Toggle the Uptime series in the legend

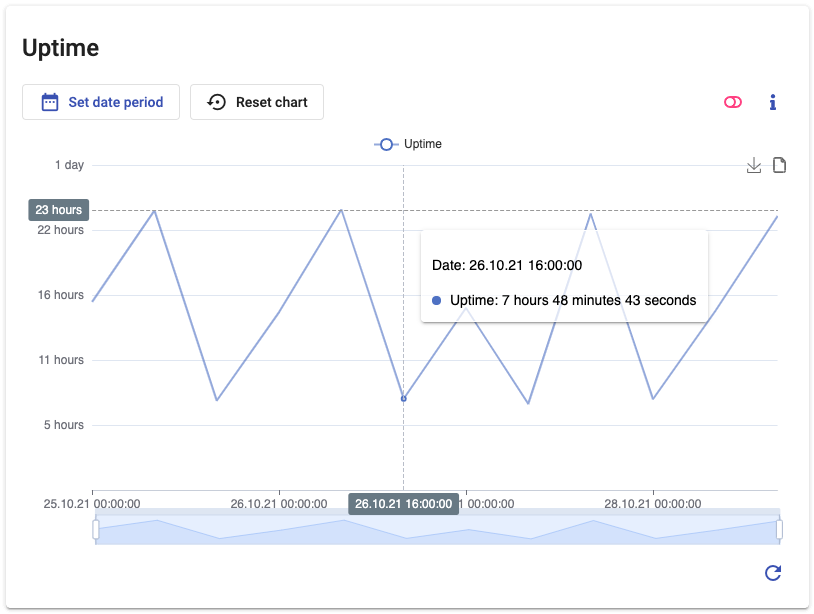coord(408,144)
